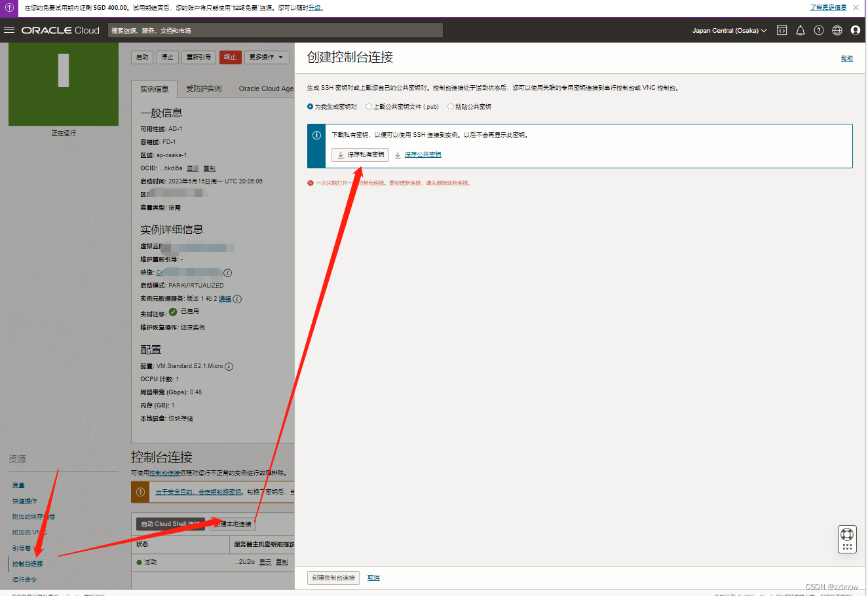
Task: Click the 启动 instance button
Action: (x=142, y=57)
